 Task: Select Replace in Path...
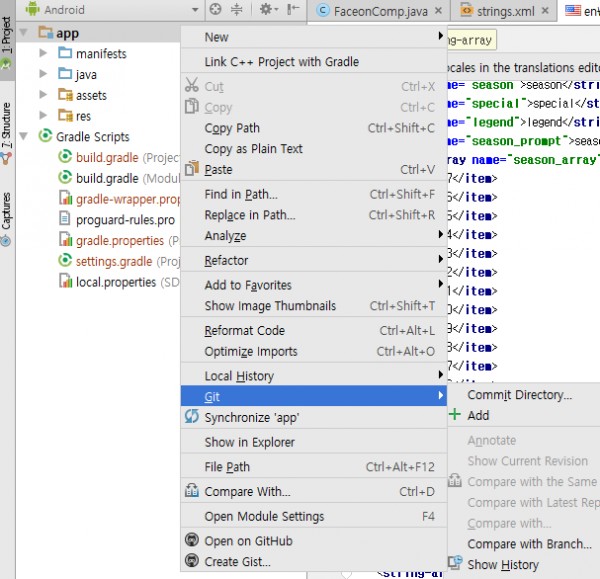point(314,215)
